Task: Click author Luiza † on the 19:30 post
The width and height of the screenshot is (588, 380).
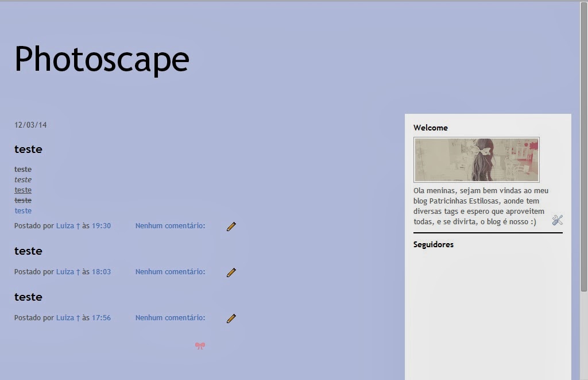Action: pyautogui.click(x=68, y=226)
